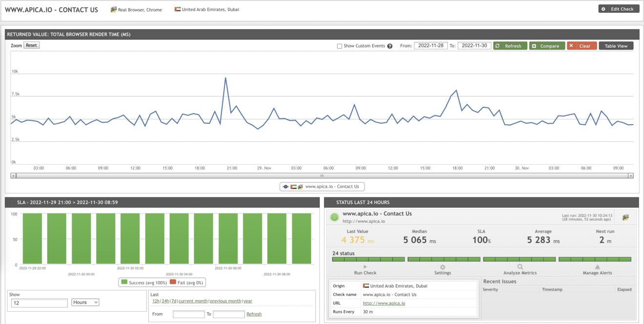Click the red X on Clear button
Image resolution: width=644 pixels, height=324 pixels.
click(571, 45)
